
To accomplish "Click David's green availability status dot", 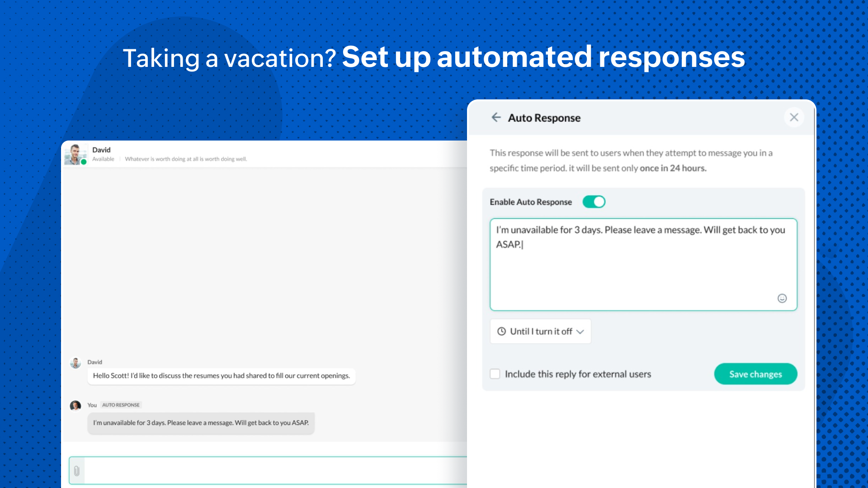I will [x=84, y=162].
